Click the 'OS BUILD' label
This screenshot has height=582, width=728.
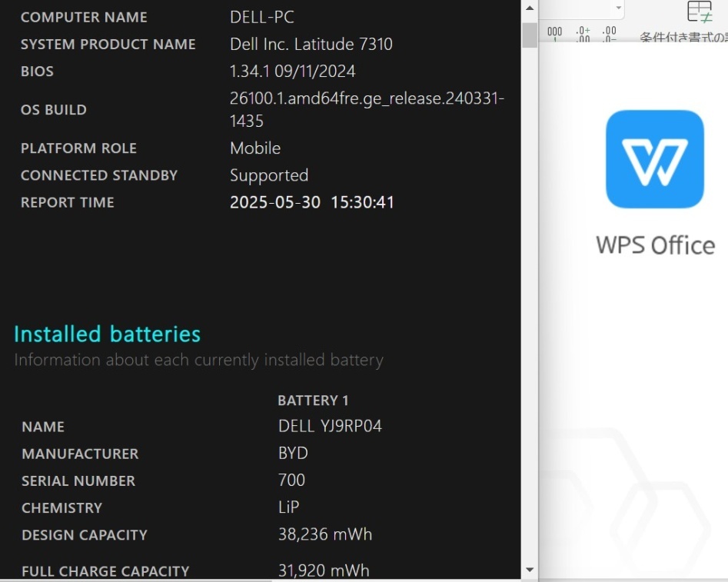[x=53, y=110]
